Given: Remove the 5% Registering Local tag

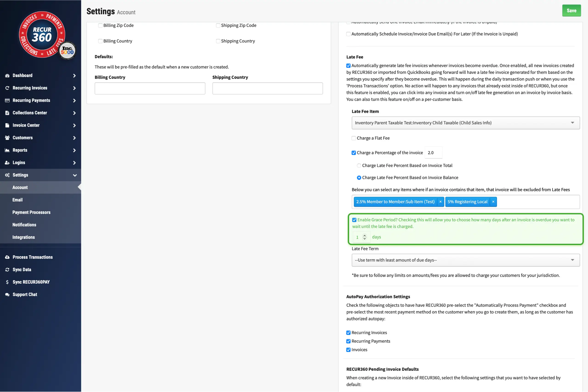Looking at the screenshot, I should click(493, 202).
